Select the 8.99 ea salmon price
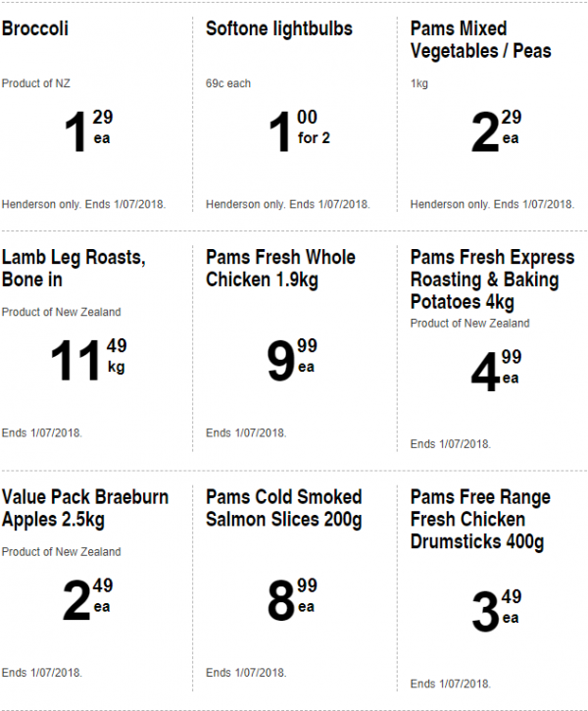The height and width of the screenshot is (711, 588). pyautogui.click(x=292, y=599)
